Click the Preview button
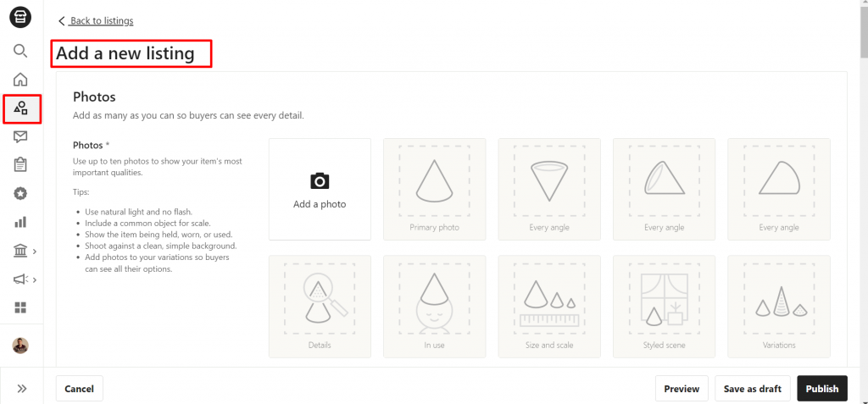Image resolution: width=868 pixels, height=404 pixels. tap(682, 389)
